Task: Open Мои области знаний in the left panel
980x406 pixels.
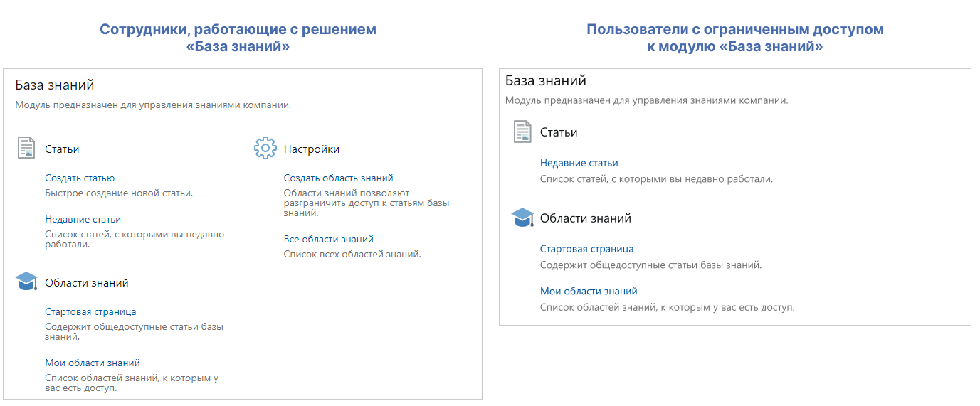Action: point(93,363)
